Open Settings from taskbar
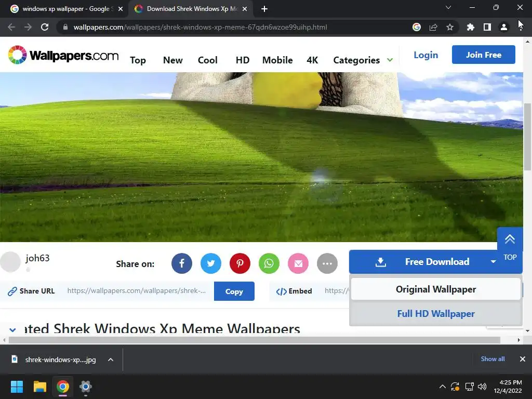The image size is (532, 399). 86,387
